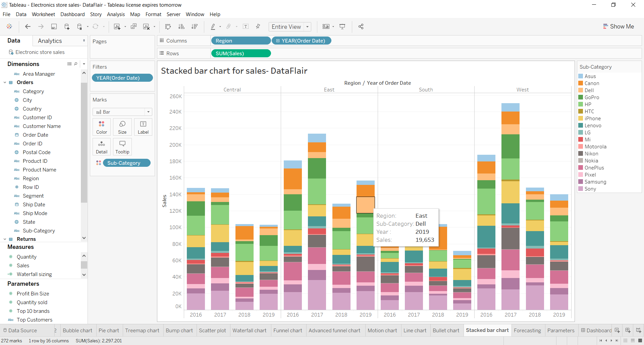Open the Data Source tab
Screen dimensions: 644x345
point(20,331)
